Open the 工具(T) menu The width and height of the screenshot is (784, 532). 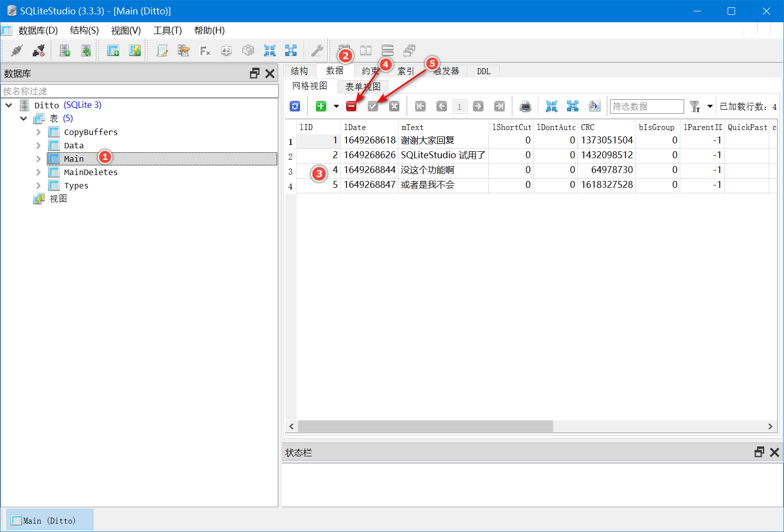(x=167, y=31)
